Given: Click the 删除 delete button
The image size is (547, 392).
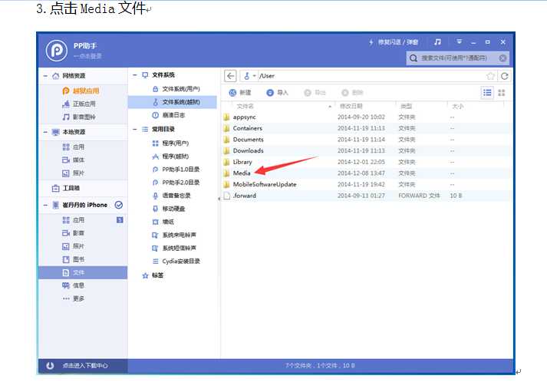Looking at the screenshot, I should click(x=352, y=93).
